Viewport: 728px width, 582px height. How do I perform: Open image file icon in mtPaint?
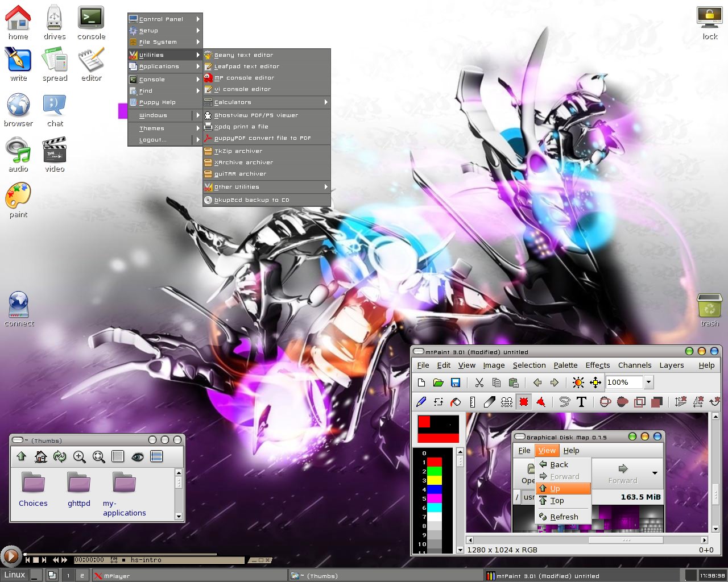(438, 383)
